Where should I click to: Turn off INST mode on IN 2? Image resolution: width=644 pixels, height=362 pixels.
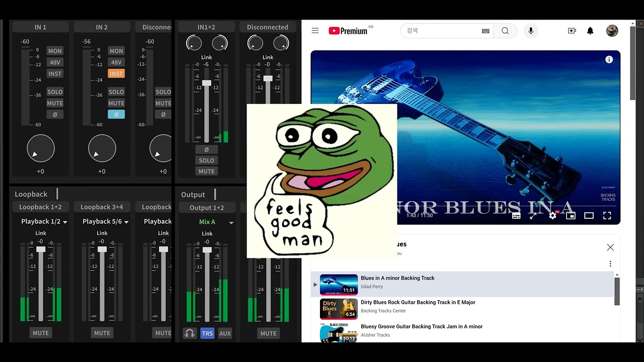coord(116,74)
